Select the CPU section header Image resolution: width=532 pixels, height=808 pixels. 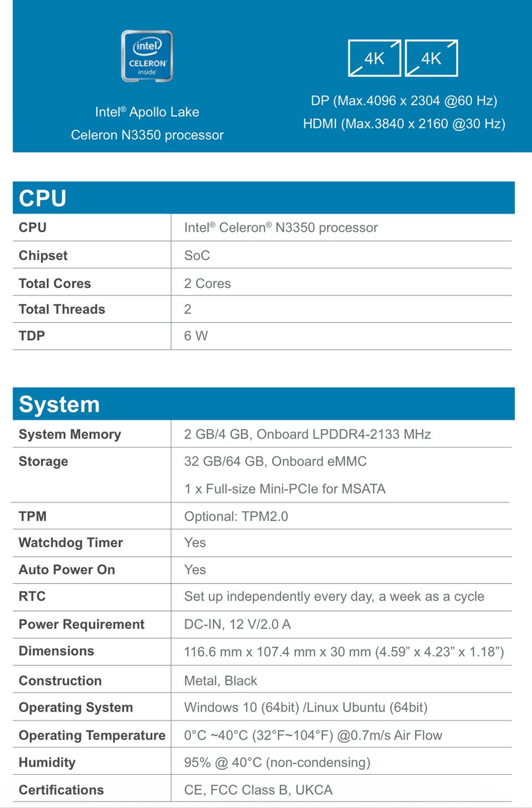click(x=264, y=198)
